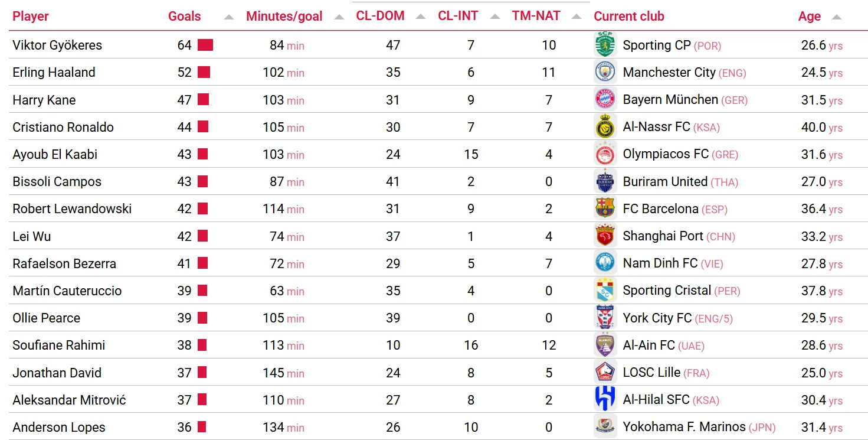This screenshot has width=868, height=440.
Task: Open Yokohama F. Marinos club link
Action: pyautogui.click(x=684, y=427)
